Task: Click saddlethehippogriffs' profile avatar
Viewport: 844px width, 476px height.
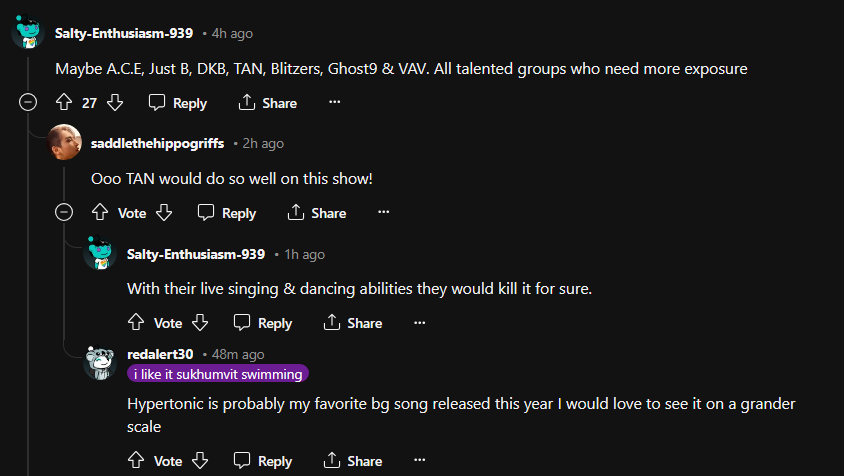Action: point(65,142)
